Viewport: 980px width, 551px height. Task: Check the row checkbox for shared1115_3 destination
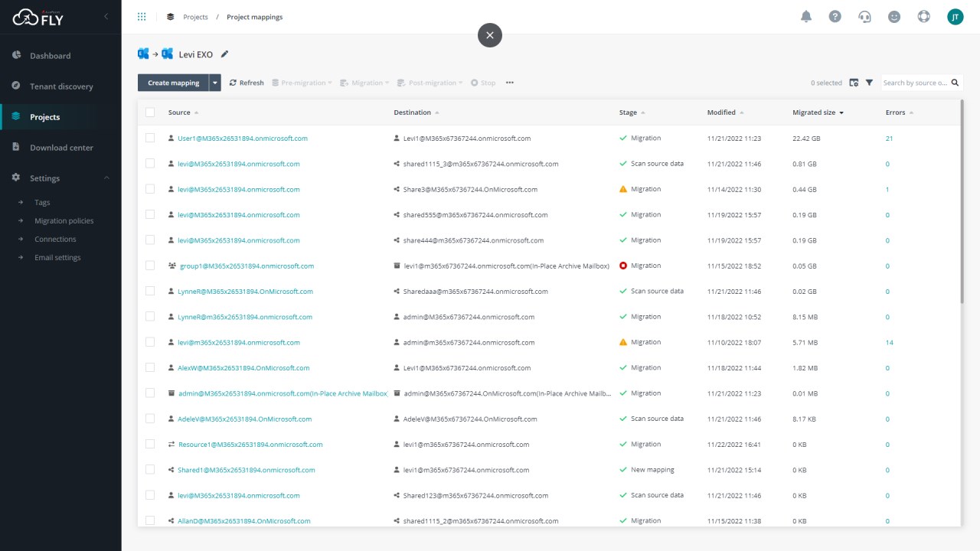pos(150,164)
